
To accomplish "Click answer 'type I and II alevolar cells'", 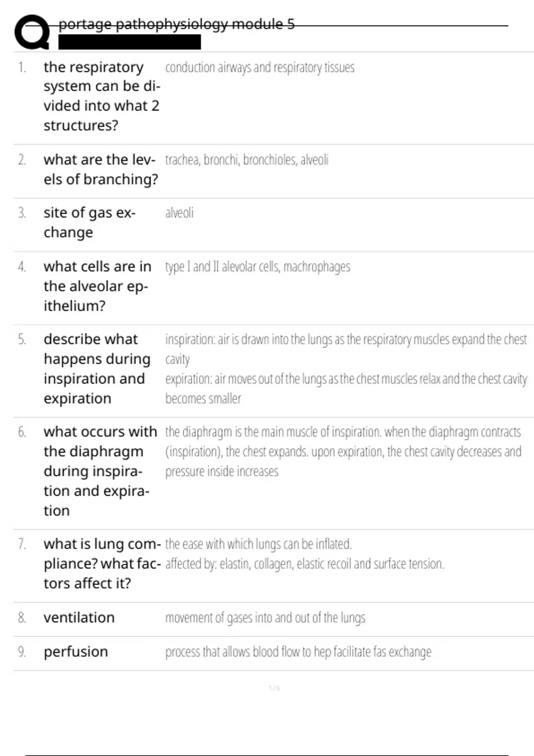I will click(x=258, y=267).
